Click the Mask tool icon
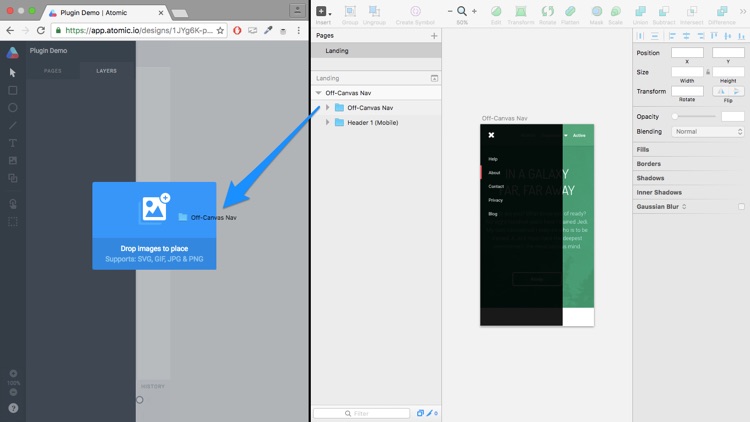Image resolution: width=750 pixels, height=422 pixels. pyautogui.click(x=597, y=12)
